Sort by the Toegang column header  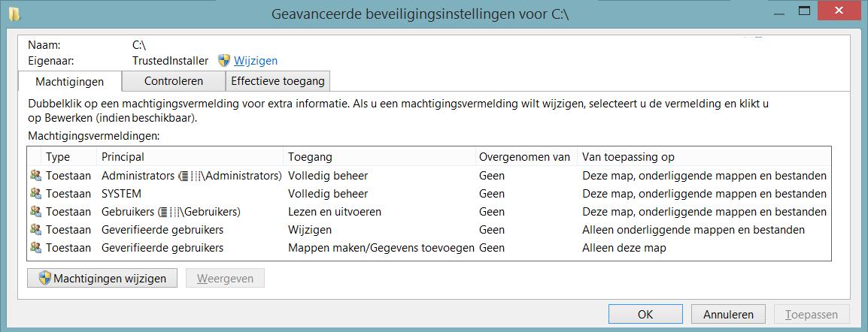[x=378, y=157]
